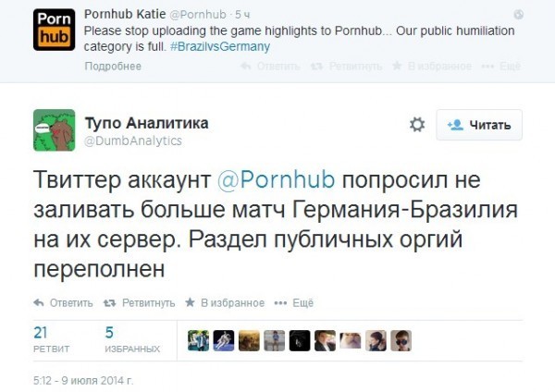Screen dimensions: 555x392
Task: Click the @Pornhub mention link
Action: 276,179
